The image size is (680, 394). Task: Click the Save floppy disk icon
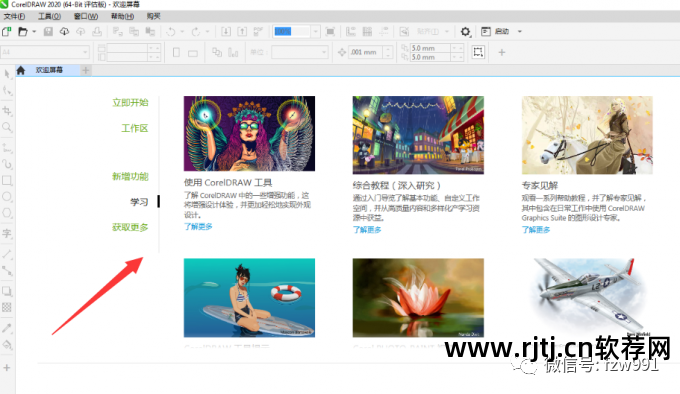(x=48, y=32)
